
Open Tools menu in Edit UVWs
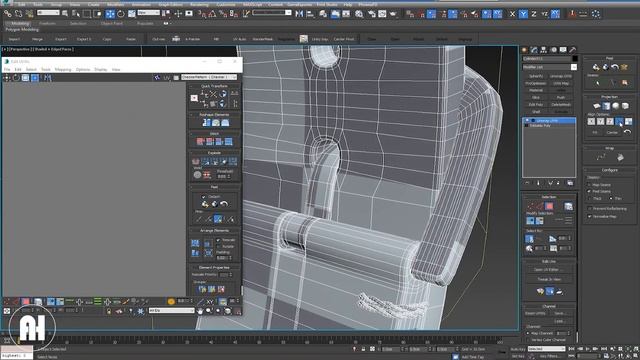tap(46, 70)
